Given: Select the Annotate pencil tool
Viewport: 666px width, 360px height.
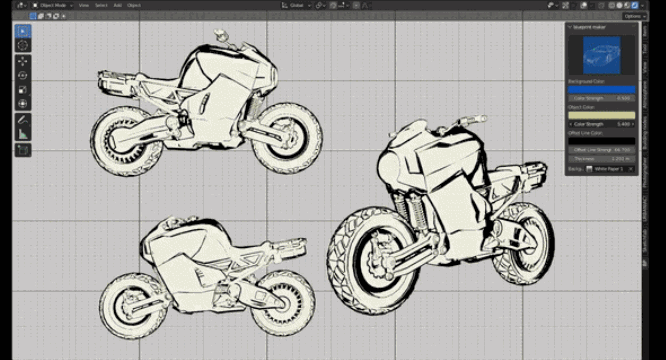Looking at the screenshot, I should [x=23, y=120].
